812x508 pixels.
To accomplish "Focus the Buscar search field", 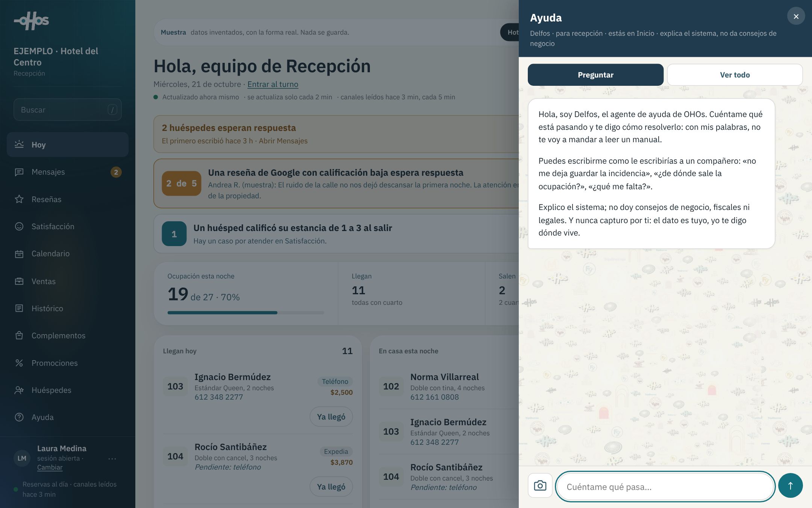I will pos(68,110).
